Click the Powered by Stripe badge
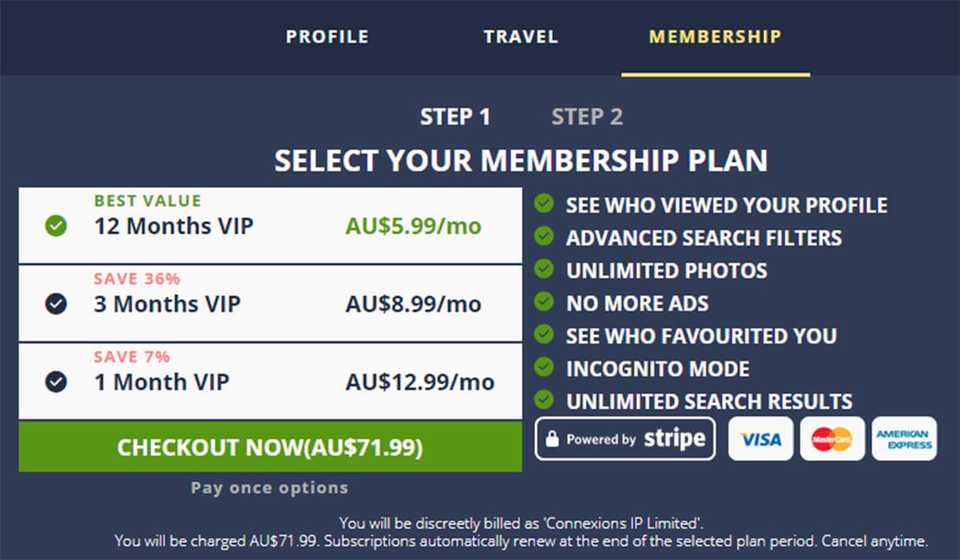The image size is (960, 560). (626, 439)
